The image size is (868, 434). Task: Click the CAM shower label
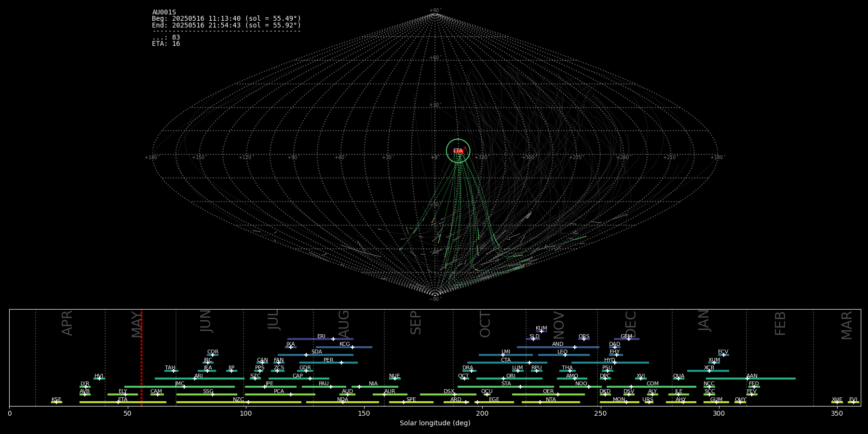(x=156, y=392)
